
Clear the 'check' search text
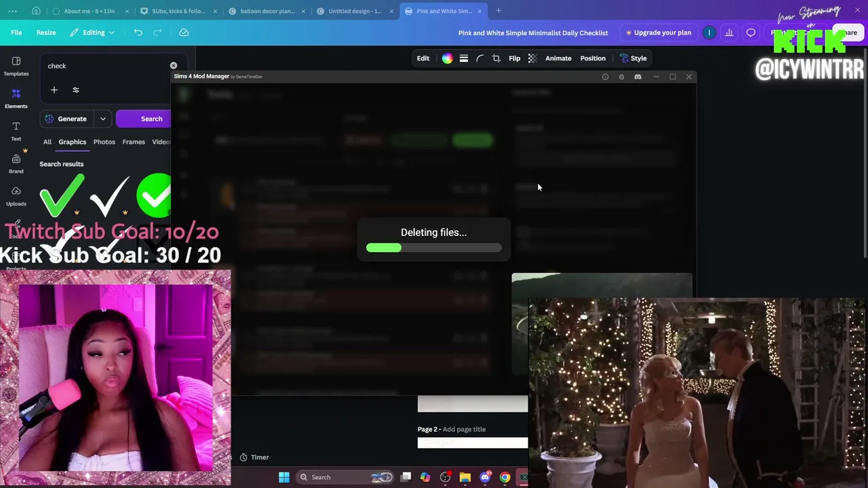click(x=174, y=66)
